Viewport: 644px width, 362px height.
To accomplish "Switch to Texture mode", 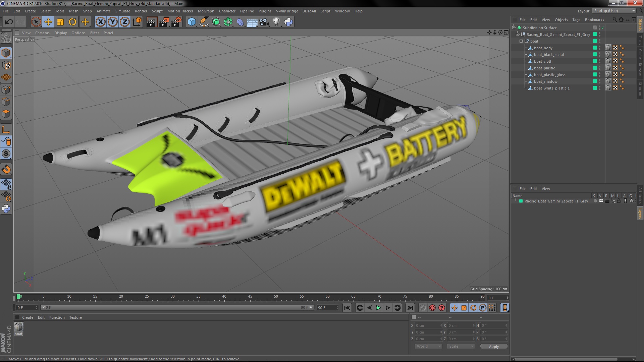I will [x=6, y=65].
